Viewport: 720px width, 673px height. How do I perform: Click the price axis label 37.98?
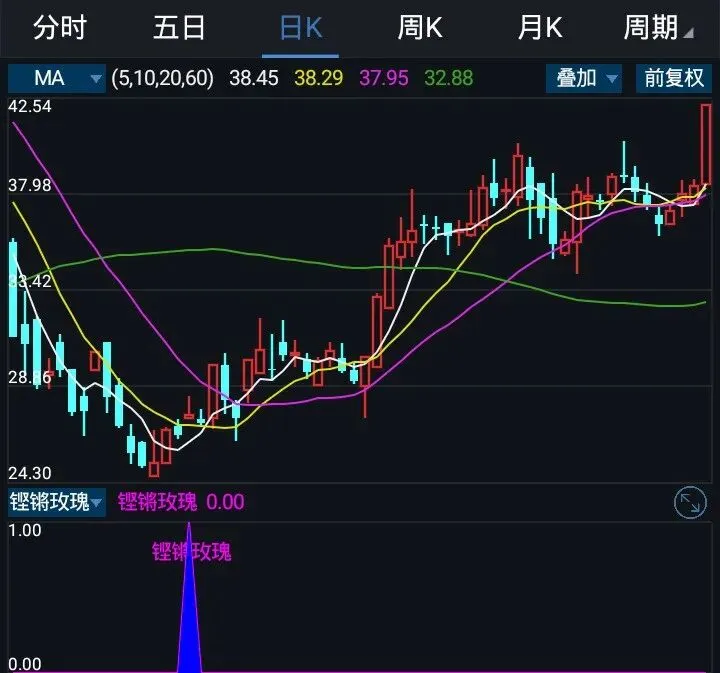click(30, 185)
